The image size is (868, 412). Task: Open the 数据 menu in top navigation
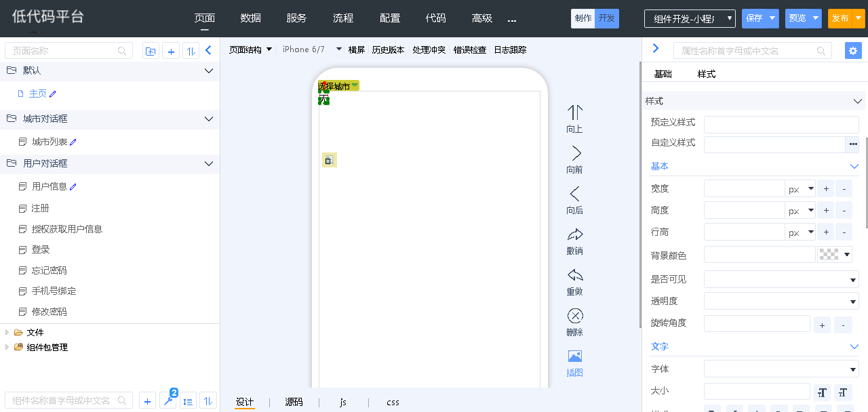[250, 18]
